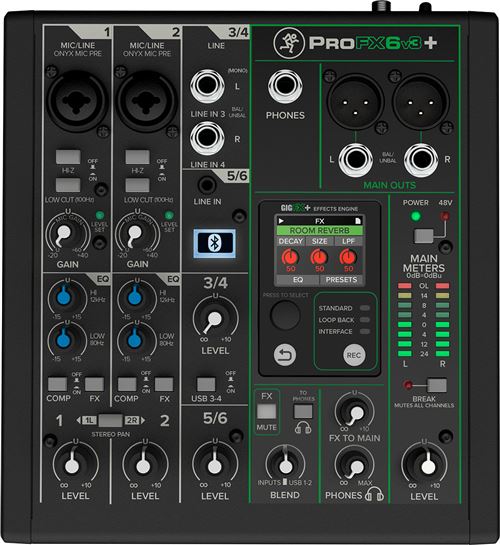This screenshot has width=500, height=545.
Task: Click the PHONES output jack
Action: [x=285, y=86]
